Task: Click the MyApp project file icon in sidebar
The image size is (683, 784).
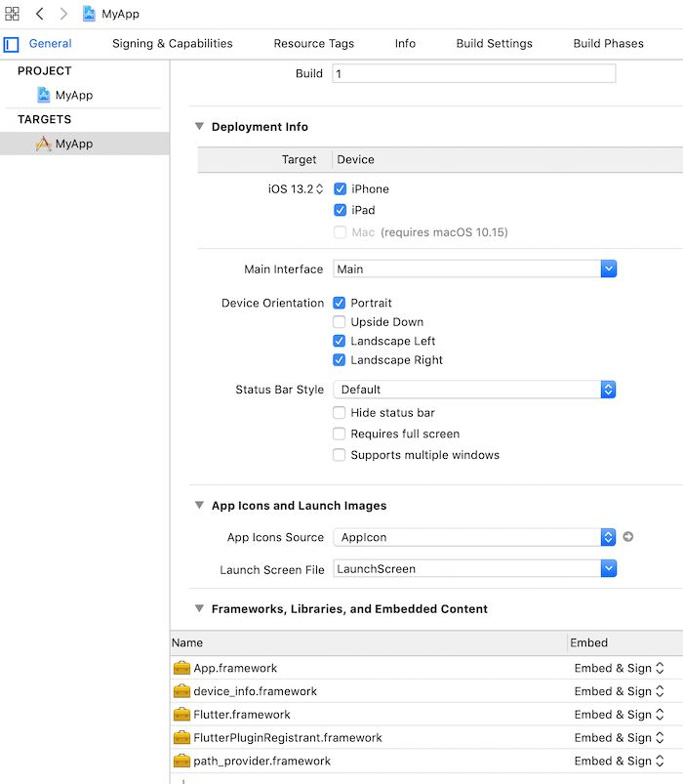Action: [43, 95]
